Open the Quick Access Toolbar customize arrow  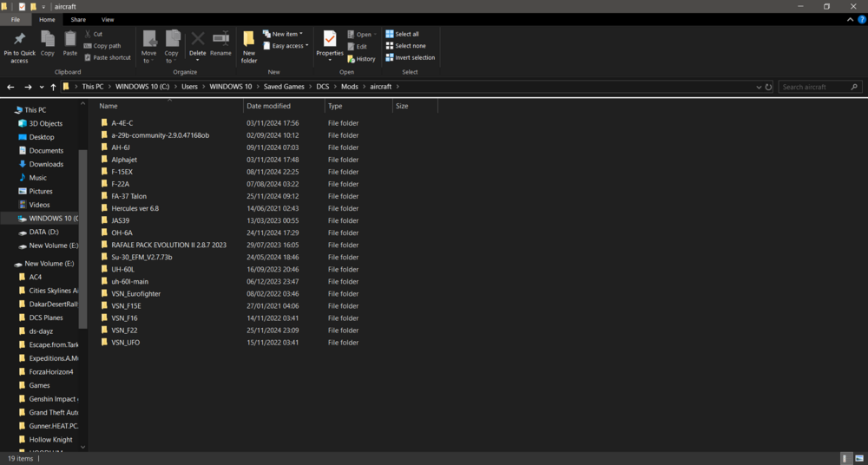pyautogui.click(x=43, y=7)
